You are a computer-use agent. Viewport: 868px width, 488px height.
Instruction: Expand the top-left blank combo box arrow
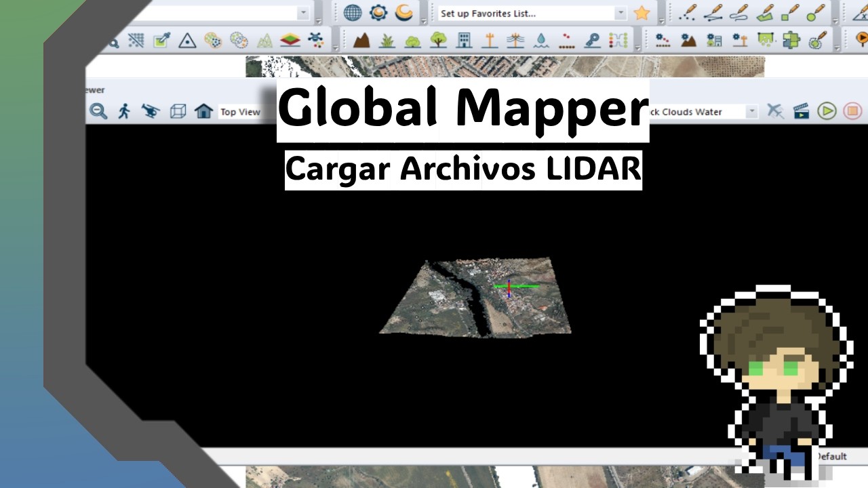pyautogui.click(x=303, y=14)
